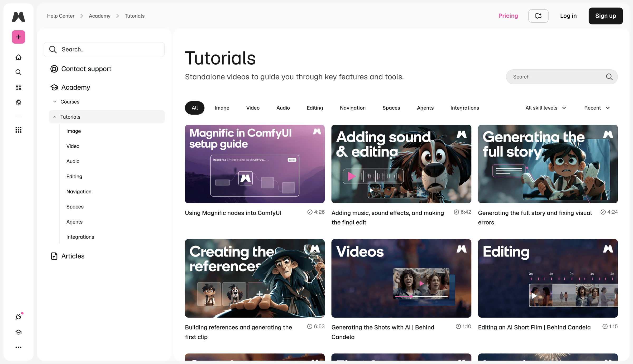
Task: Click the Sign up button
Action: (606, 16)
